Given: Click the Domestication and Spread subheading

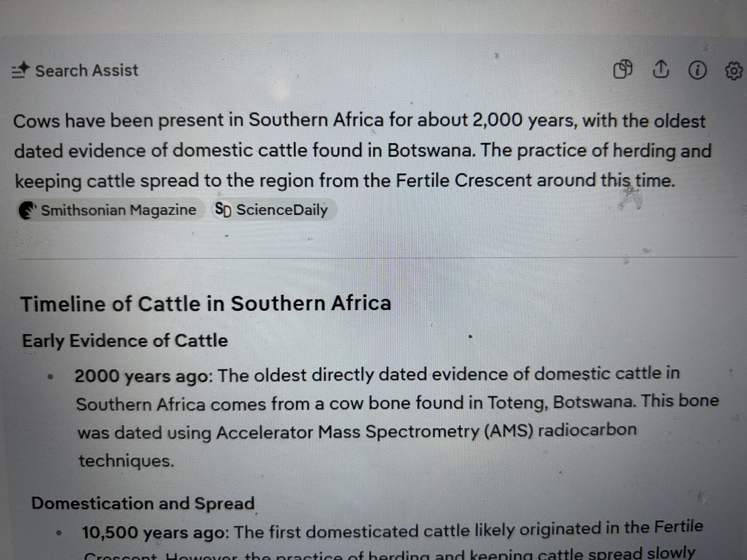Looking at the screenshot, I should (143, 503).
